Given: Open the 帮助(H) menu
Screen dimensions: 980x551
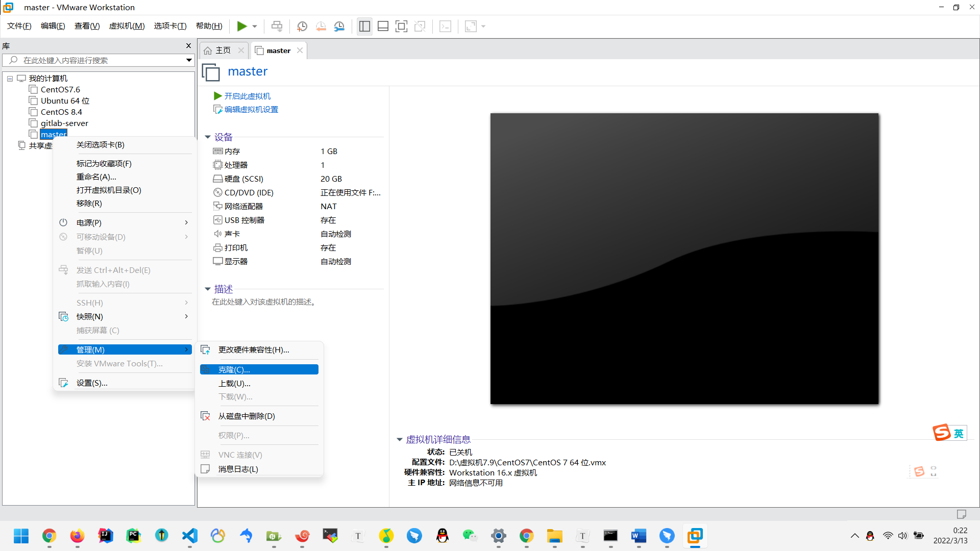Looking at the screenshot, I should point(209,26).
